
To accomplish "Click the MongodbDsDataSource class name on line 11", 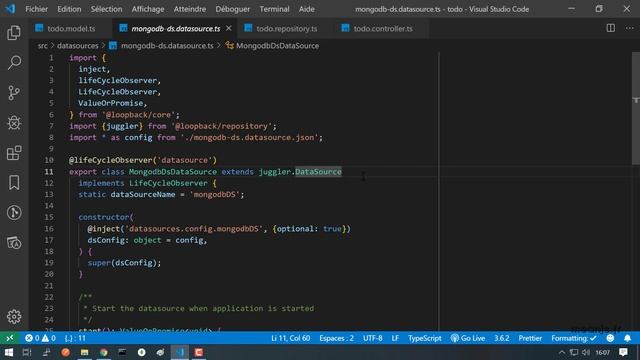I will (x=173, y=172).
